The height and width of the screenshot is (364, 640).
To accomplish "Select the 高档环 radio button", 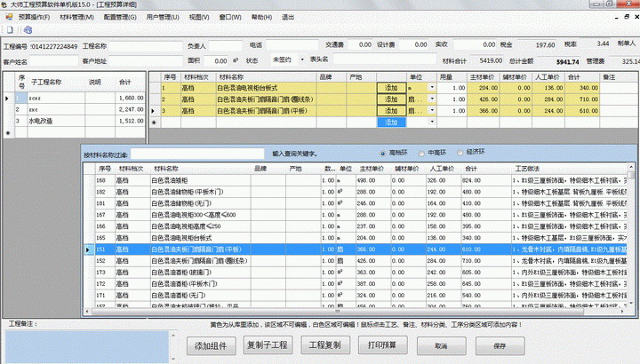I will (x=383, y=154).
